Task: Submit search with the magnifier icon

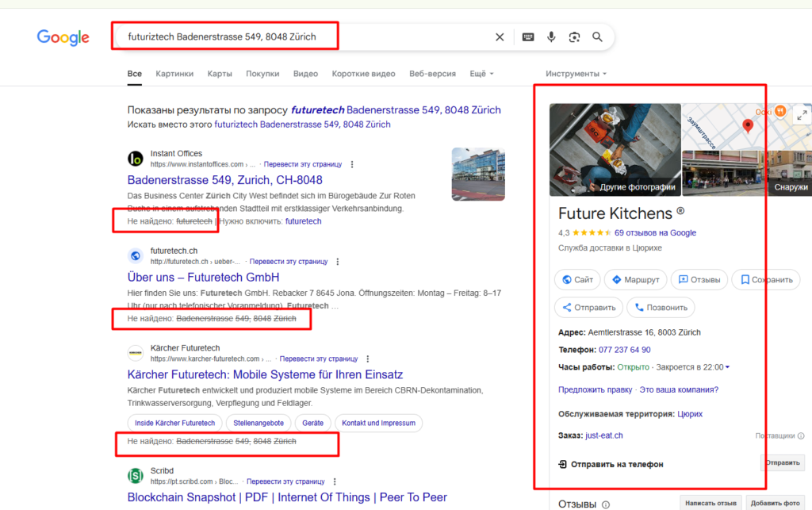Action: pyautogui.click(x=597, y=36)
